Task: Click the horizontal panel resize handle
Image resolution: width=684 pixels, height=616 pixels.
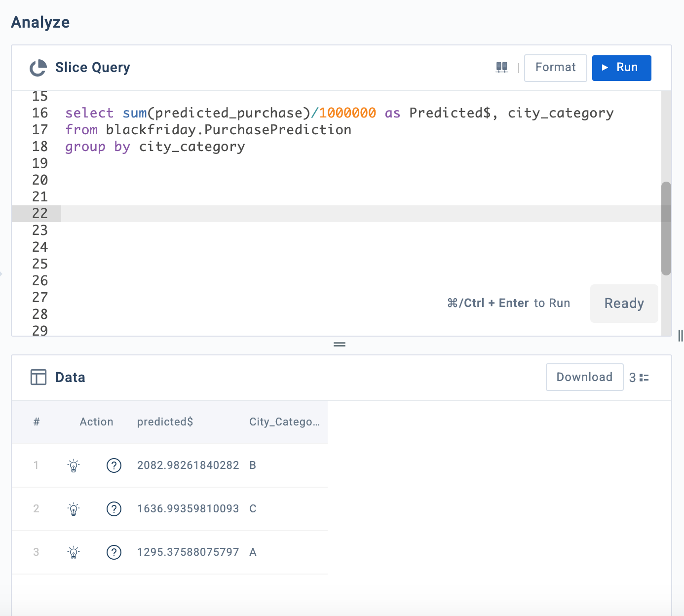Action: 340,345
